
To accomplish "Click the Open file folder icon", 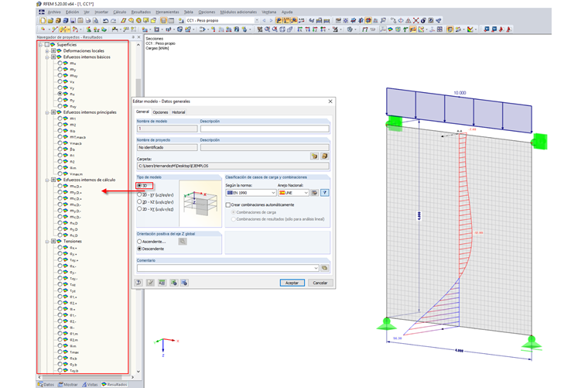I will tap(50, 21).
